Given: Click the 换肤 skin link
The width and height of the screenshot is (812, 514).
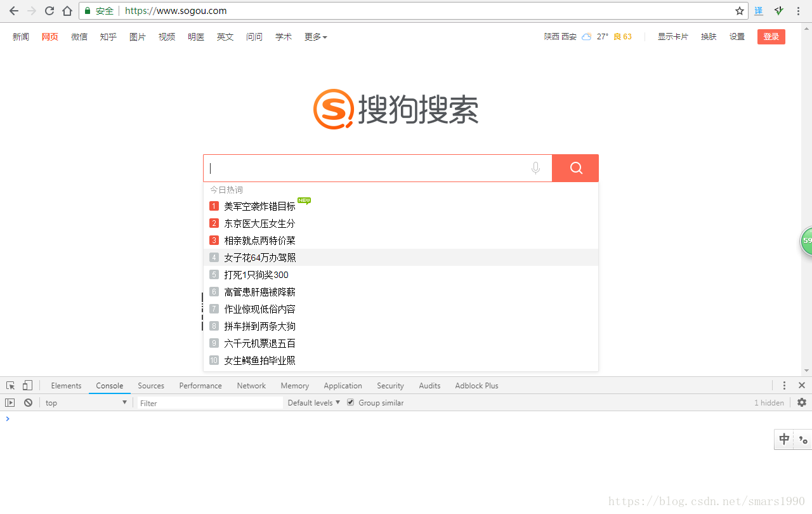Looking at the screenshot, I should click(709, 37).
